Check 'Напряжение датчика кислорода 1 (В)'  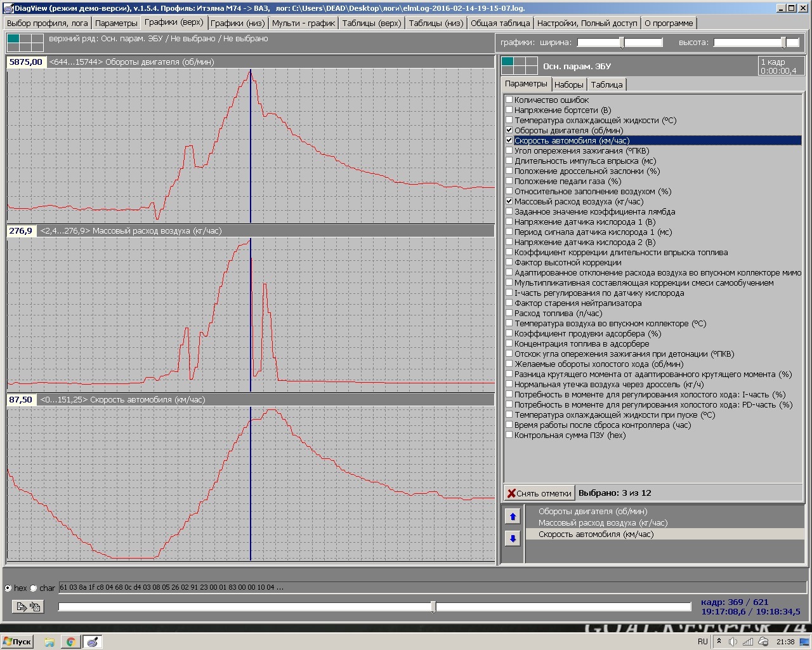509,222
